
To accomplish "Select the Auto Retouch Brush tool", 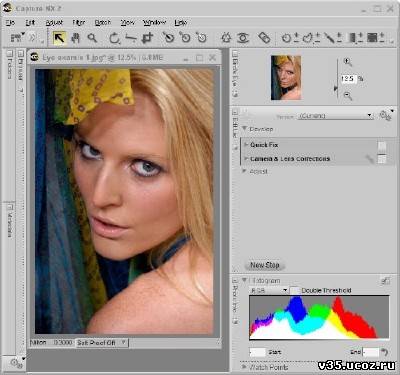I will [x=264, y=38].
